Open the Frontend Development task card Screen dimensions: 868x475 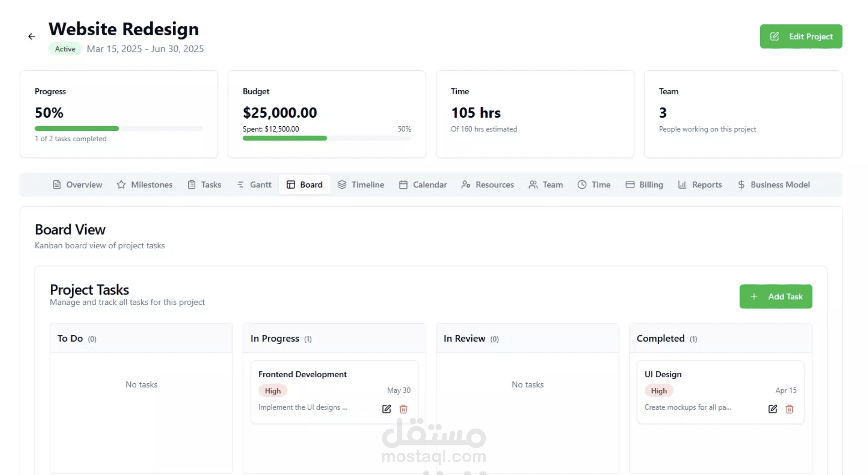303,374
